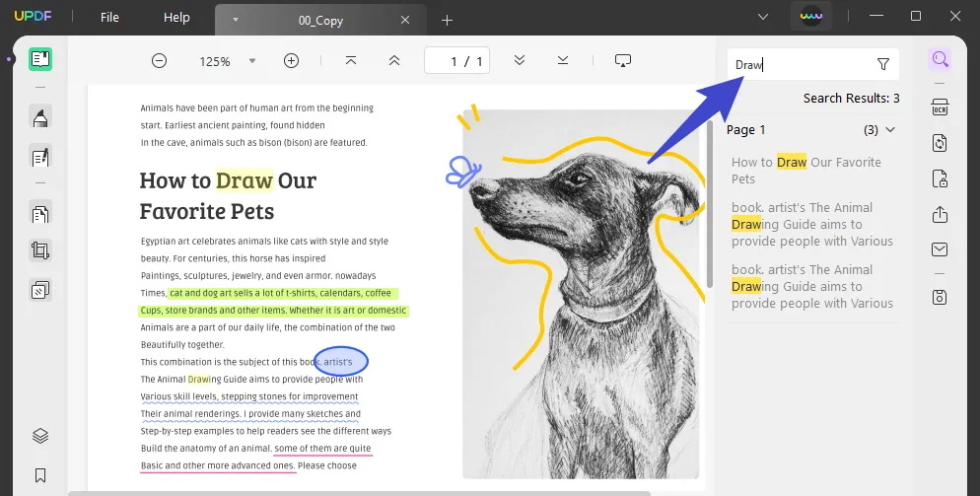This screenshot has width=980, height=496.
Task: Toggle the search panel magnifier icon
Action: (x=940, y=59)
